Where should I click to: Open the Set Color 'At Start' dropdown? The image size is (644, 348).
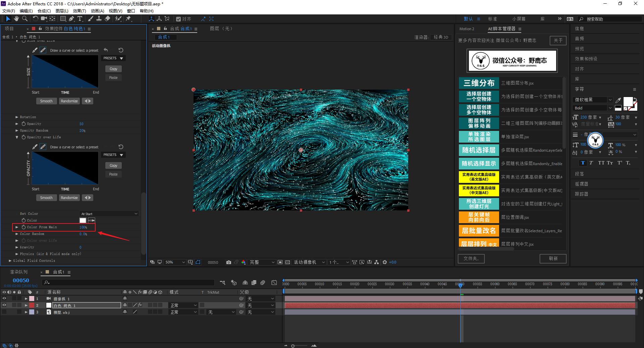(x=109, y=214)
